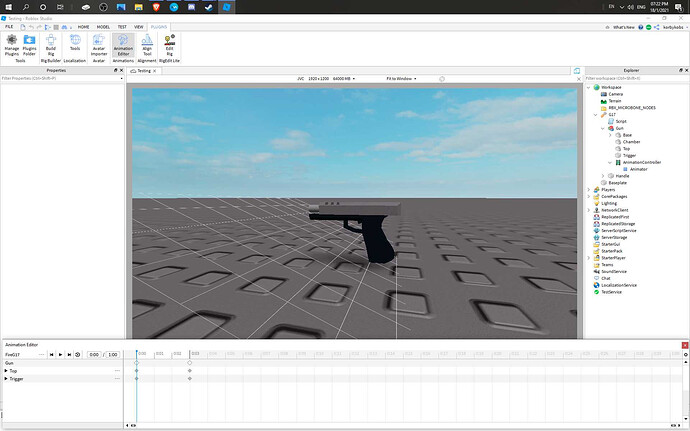Click the animation length field 1:00
690x431 pixels.
pos(113,354)
